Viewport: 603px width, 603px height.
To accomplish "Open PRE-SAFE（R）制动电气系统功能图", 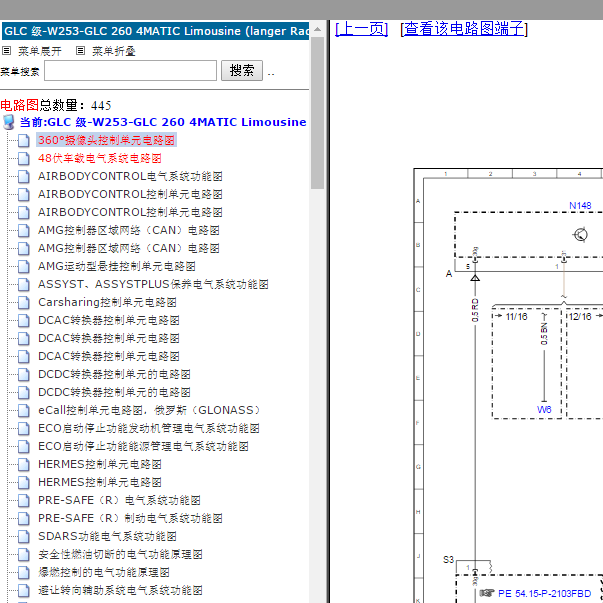I will coord(130,518).
